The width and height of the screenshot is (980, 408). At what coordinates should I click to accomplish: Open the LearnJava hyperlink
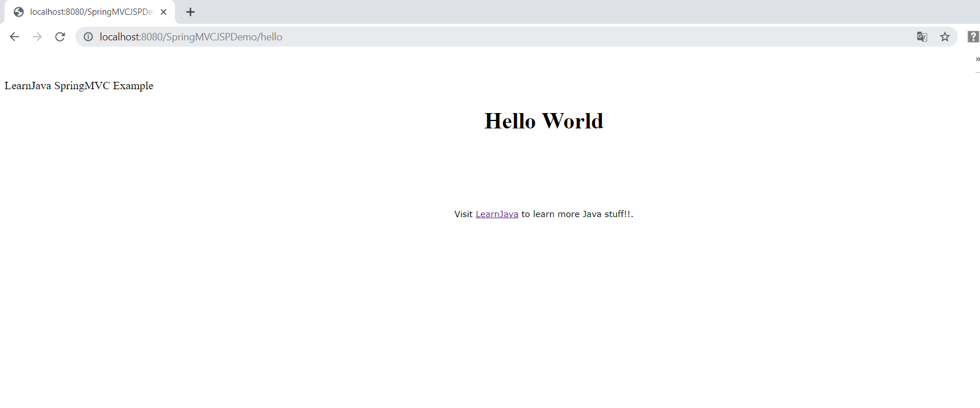coord(497,214)
